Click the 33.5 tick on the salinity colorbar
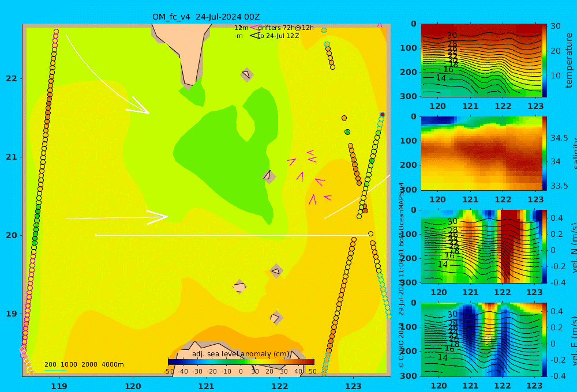The height and width of the screenshot is (392, 577). pyautogui.click(x=559, y=186)
